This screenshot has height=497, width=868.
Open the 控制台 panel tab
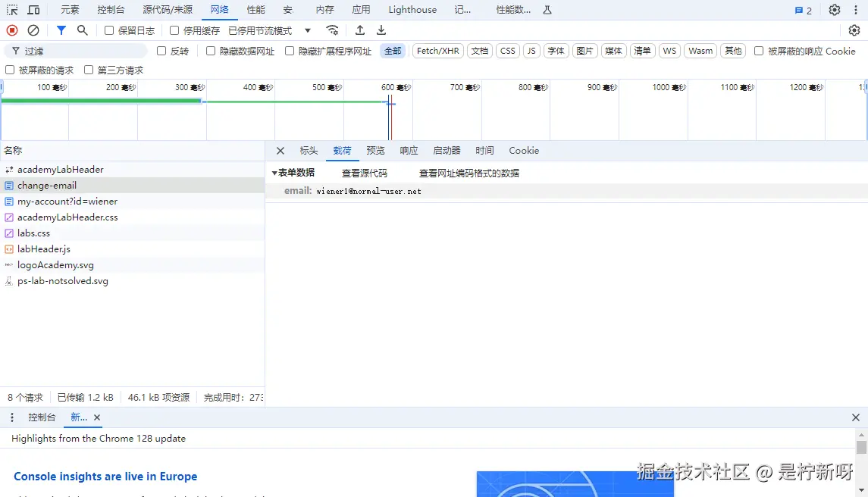111,10
